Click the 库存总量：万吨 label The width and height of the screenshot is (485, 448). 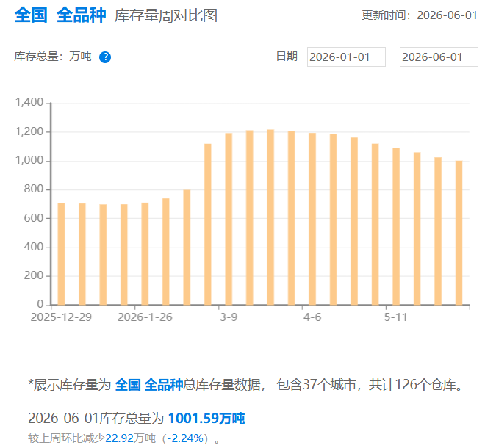pyautogui.click(x=53, y=57)
